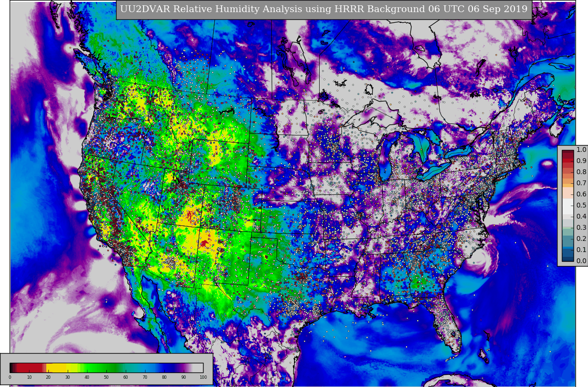The width and height of the screenshot is (588, 387).
Task: Click the UU2DVAR Relative Humidity Analysis title
Action: (x=324, y=9)
